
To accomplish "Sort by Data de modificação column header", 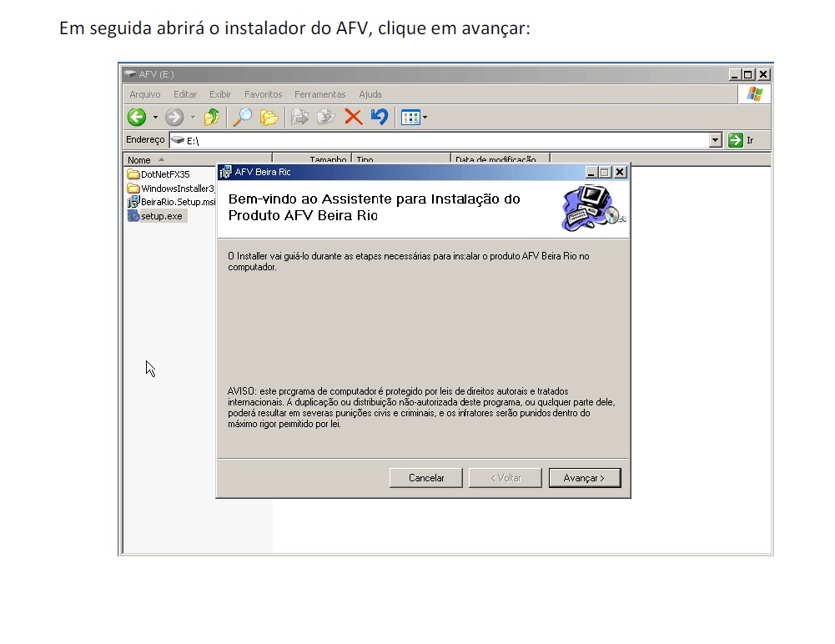I will [500, 159].
